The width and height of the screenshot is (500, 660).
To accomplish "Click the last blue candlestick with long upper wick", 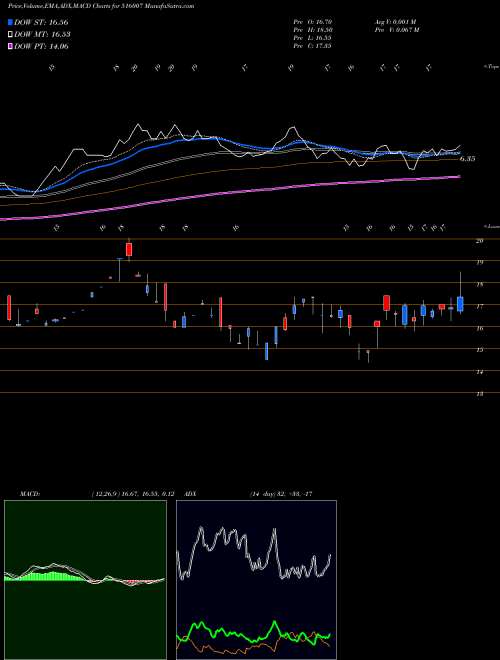I will (x=460, y=304).
